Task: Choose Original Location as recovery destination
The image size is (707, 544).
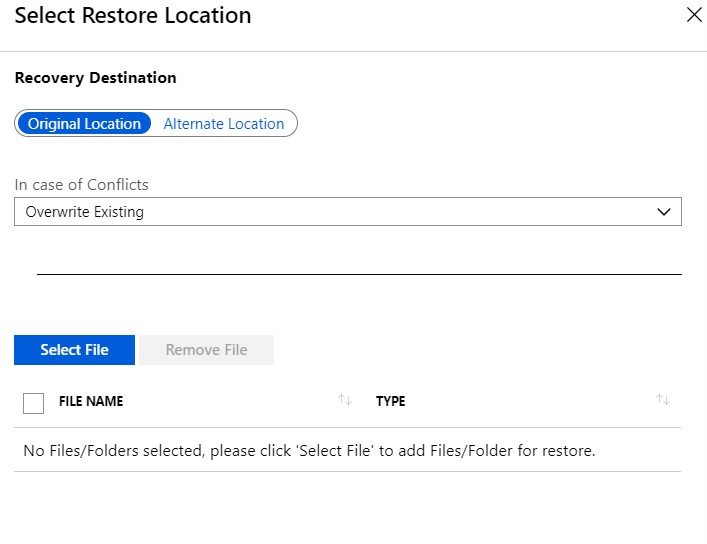Action: click(x=84, y=123)
